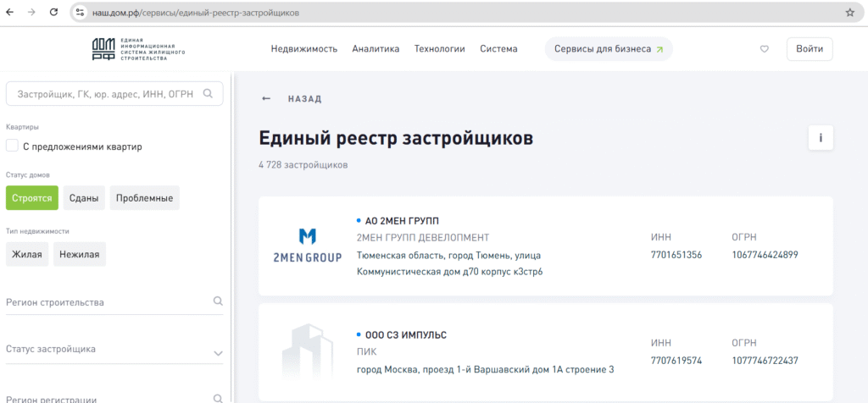This screenshot has height=403, width=868.
Task: Click the back arrow icon near НАЗАД
Action: point(266,99)
